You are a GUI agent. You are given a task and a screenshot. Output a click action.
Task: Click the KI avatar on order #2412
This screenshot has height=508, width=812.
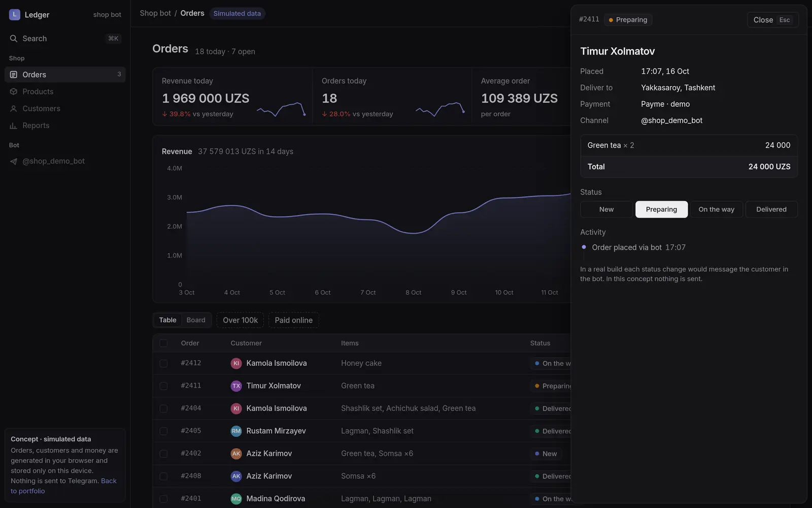[x=236, y=363]
